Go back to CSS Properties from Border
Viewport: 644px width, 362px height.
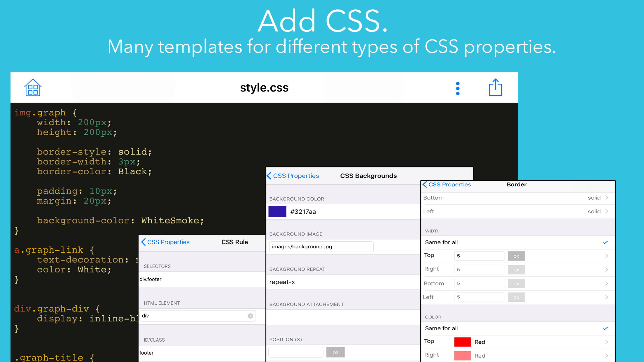tap(449, 184)
